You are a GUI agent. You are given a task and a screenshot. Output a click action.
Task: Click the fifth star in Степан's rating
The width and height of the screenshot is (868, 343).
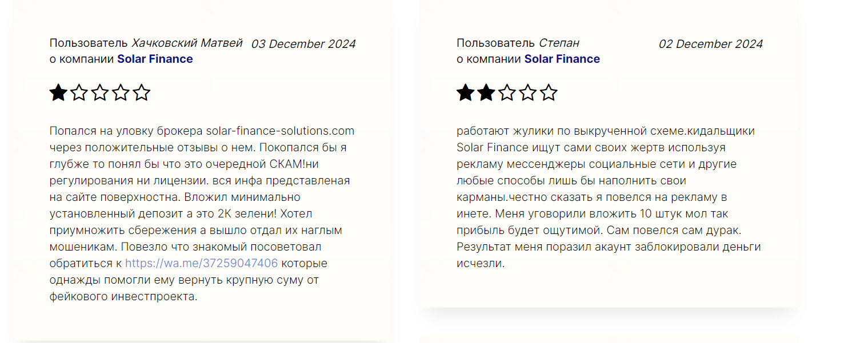click(549, 92)
